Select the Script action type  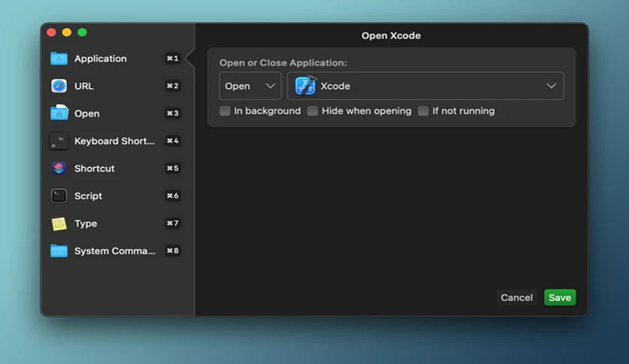coord(117,196)
